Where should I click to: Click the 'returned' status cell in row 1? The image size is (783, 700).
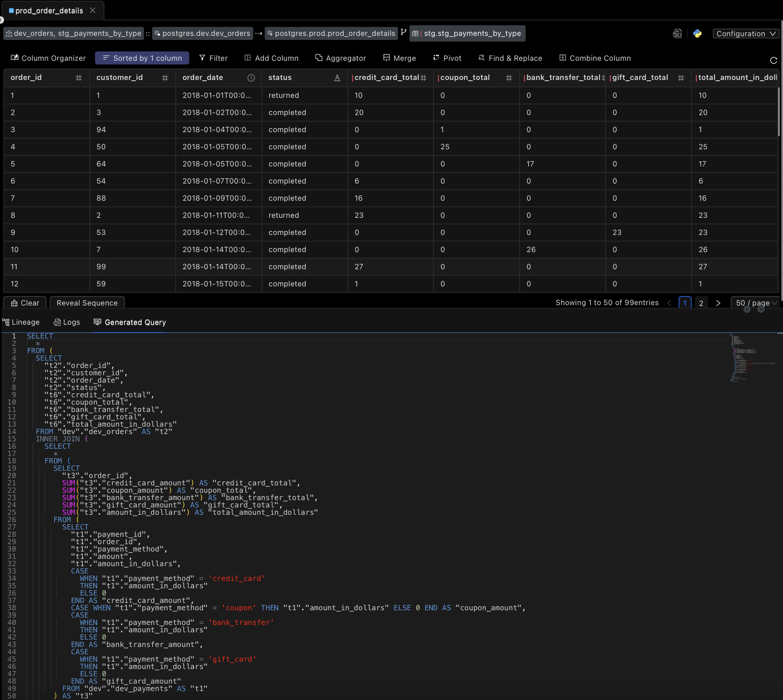[305, 95]
